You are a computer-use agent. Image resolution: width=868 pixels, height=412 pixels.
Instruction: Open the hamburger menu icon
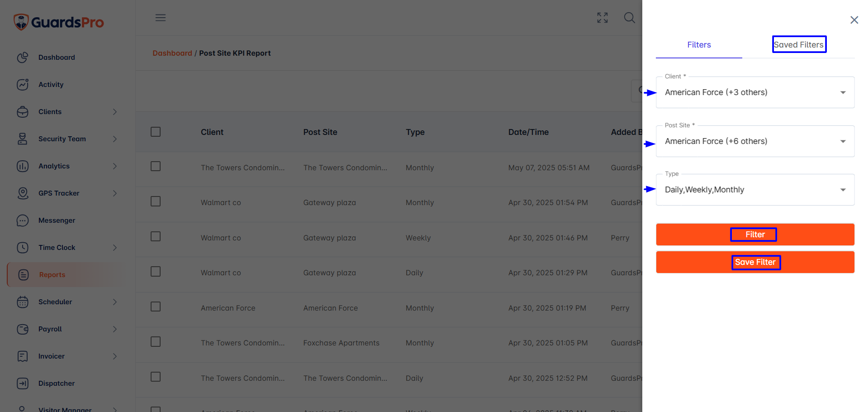pos(161,18)
